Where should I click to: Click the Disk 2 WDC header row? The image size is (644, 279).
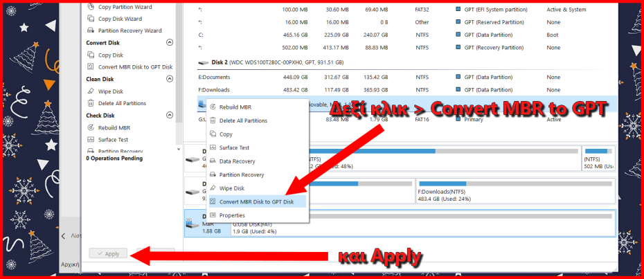(406, 62)
